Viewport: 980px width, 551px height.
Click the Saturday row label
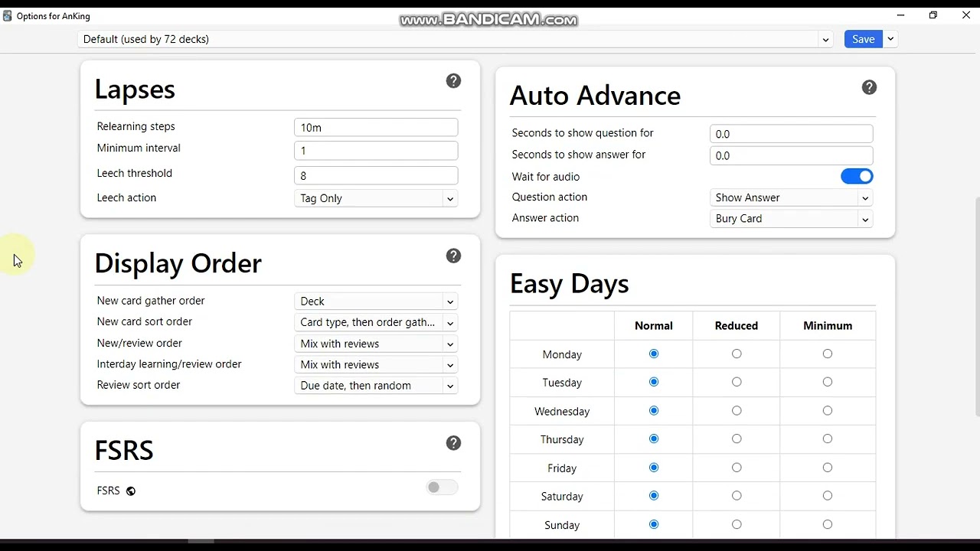tap(562, 496)
